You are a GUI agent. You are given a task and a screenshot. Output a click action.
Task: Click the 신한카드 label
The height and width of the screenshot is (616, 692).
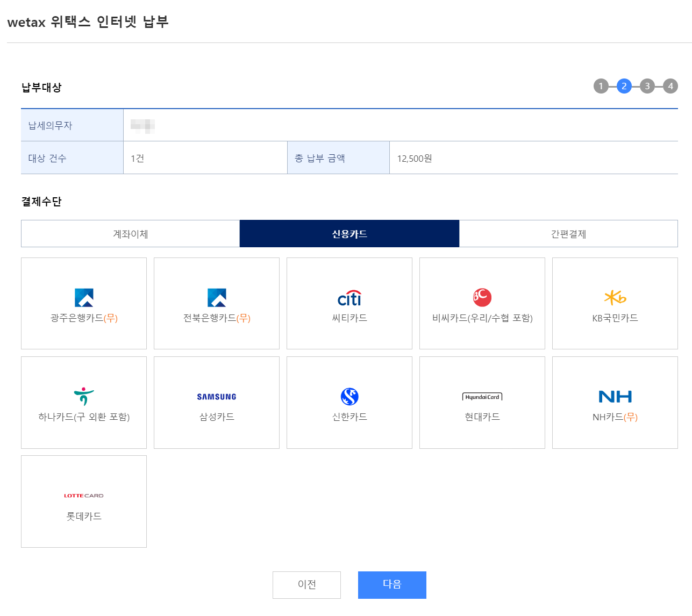349,417
